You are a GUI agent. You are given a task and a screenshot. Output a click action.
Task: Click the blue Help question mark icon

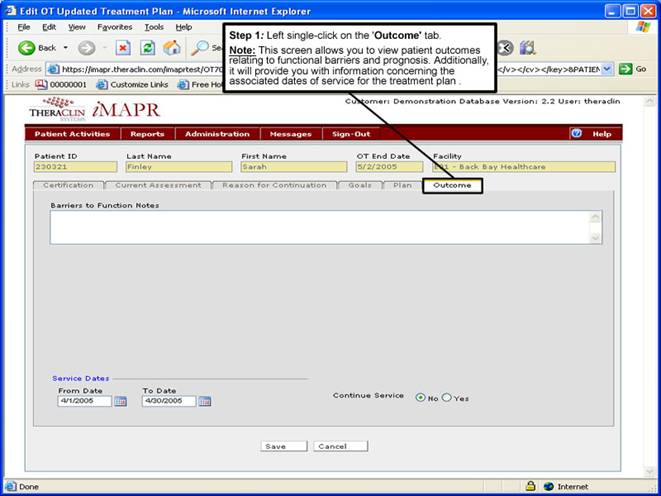coord(576,133)
